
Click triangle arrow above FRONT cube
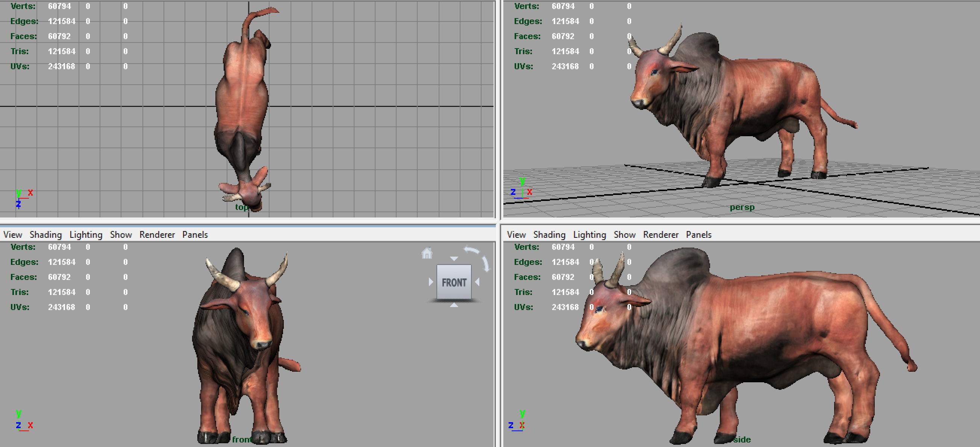(x=454, y=259)
